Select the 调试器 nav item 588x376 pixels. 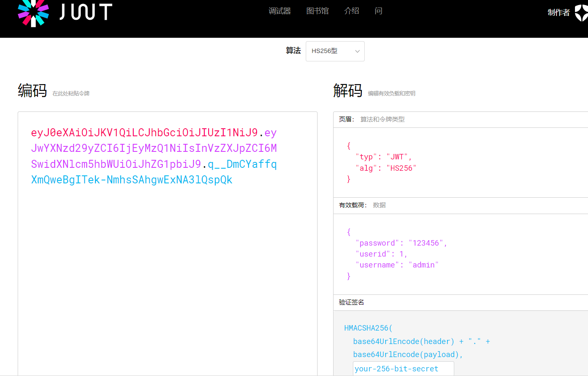280,11
